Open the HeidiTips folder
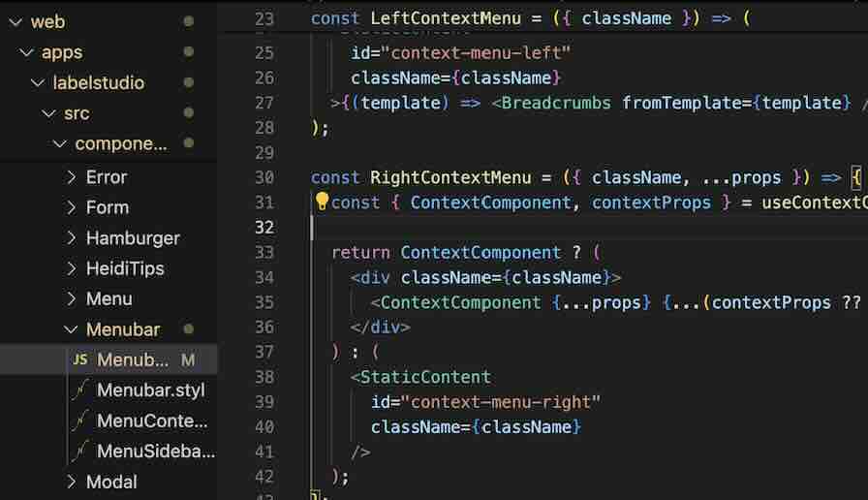Viewport: 868px width, 500px height. coord(124,268)
